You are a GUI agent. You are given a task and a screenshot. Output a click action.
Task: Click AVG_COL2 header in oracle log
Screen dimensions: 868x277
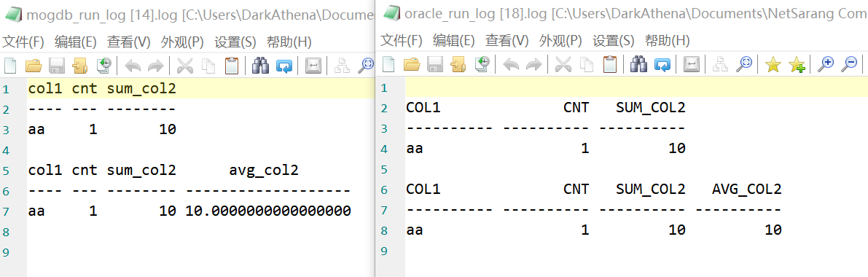click(x=747, y=190)
